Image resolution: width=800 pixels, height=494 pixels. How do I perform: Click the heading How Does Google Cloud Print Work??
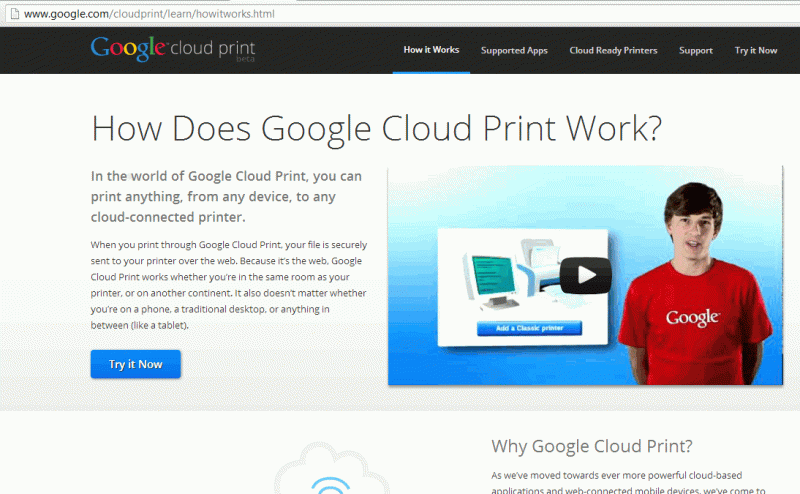point(377,128)
